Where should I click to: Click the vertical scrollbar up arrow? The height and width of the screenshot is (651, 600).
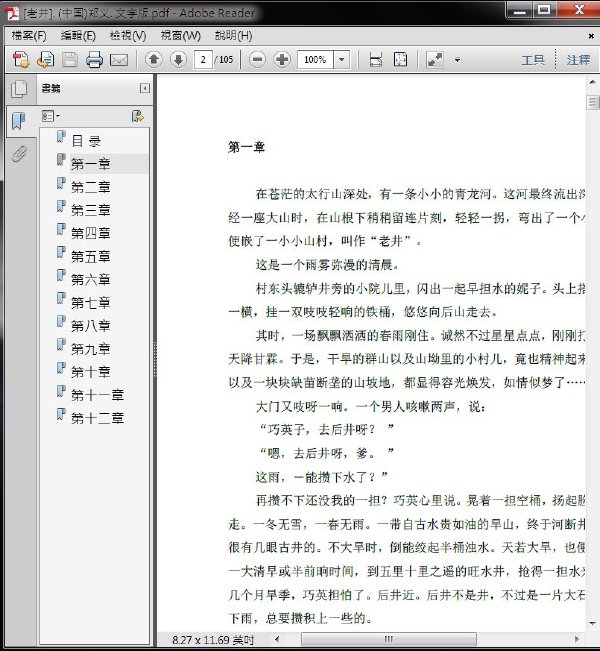593,82
